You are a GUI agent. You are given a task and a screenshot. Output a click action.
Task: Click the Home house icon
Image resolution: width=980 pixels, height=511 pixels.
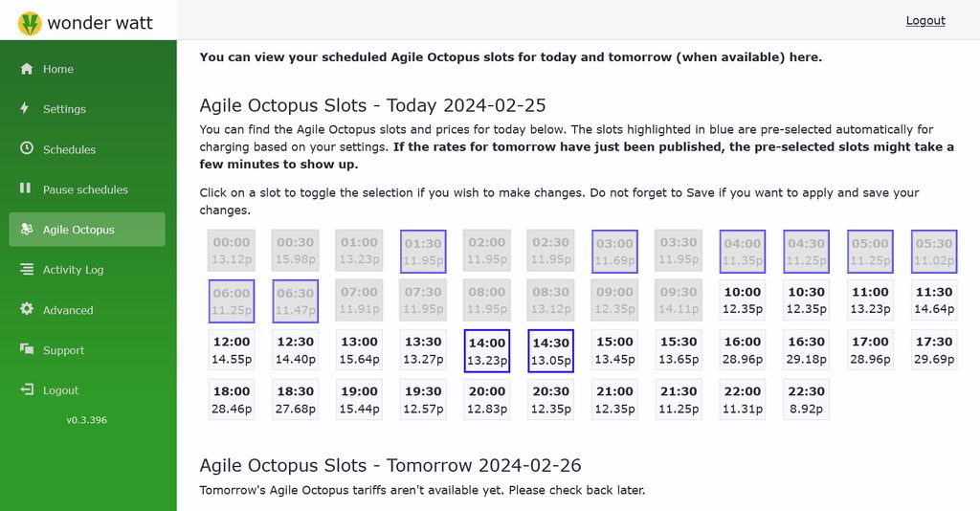pyautogui.click(x=26, y=69)
